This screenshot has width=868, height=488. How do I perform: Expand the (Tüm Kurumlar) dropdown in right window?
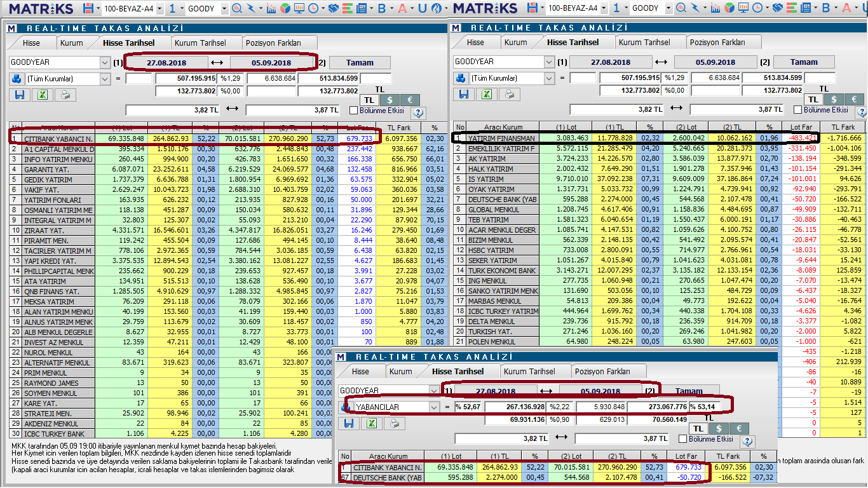click(549, 79)
